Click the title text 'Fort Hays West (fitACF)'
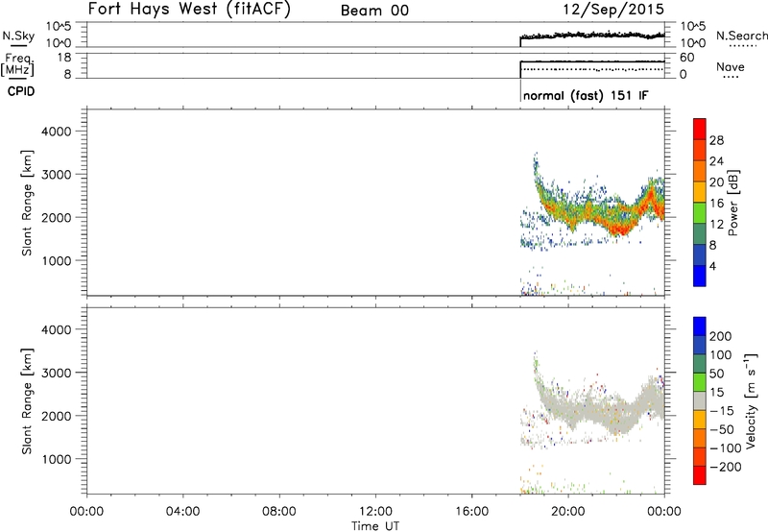The width and height of the screenshot is (768, 532). [x=189, y=9]
